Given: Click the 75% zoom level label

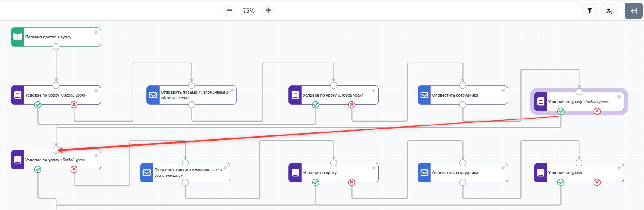Looking at the screenshot, I should click(x=249, y=10).
